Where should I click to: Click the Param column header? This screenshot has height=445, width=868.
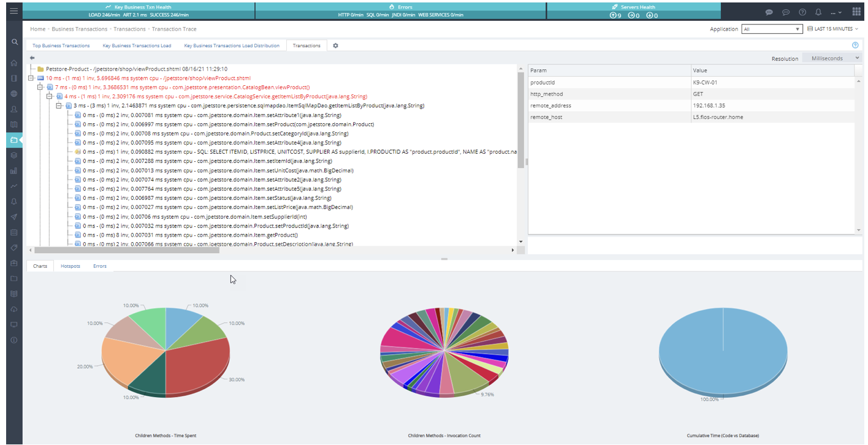click(x=609, y=70)
